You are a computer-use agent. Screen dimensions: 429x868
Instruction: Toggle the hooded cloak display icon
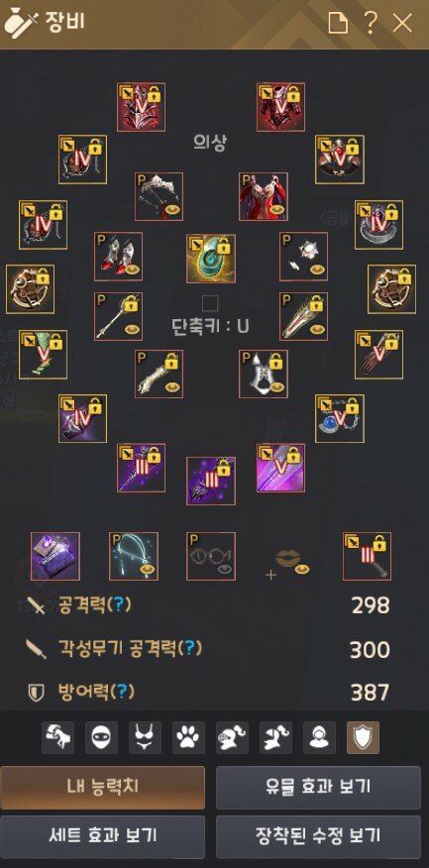tap(319, 737)
